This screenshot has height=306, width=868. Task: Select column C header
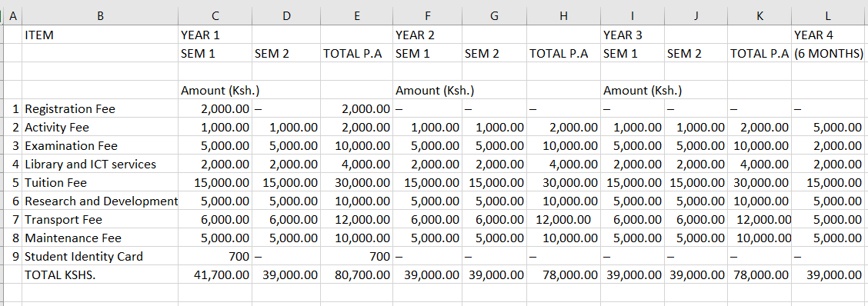(215, 16)
